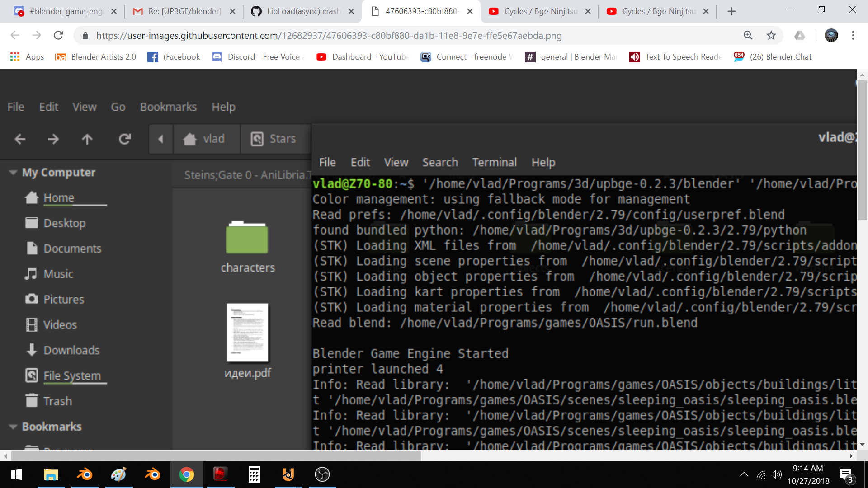Viewport: 868px width, 488px height.
Task: Collapse the My Computer section in sidebar
Action: click(13, 172)
